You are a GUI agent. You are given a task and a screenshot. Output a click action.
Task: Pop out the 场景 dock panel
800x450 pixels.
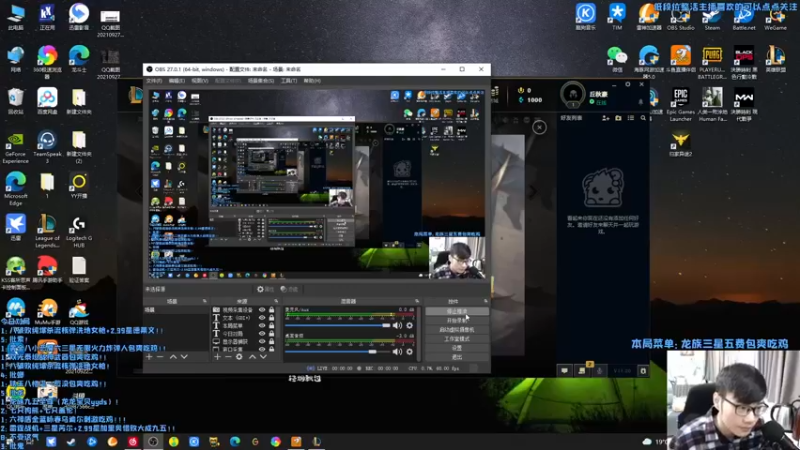coord(205,302)
